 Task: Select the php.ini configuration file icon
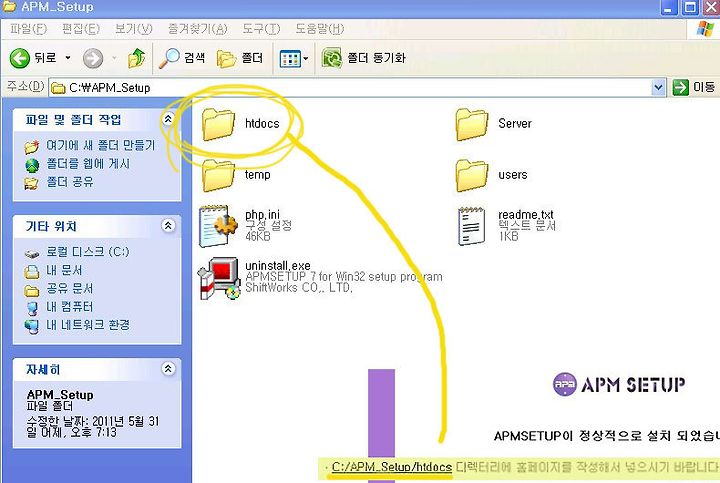point(218,226)
